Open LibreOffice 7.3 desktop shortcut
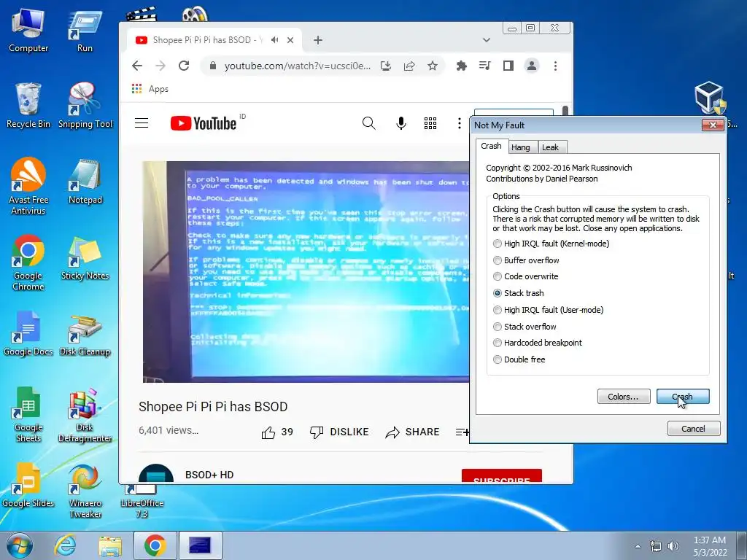The width and height of the screenshot is (747, 560). (x=142, y=502)
